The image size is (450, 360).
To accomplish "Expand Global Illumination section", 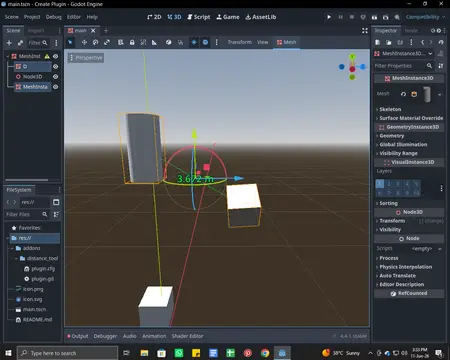I will pyautogui.click(x=410, y=144).
